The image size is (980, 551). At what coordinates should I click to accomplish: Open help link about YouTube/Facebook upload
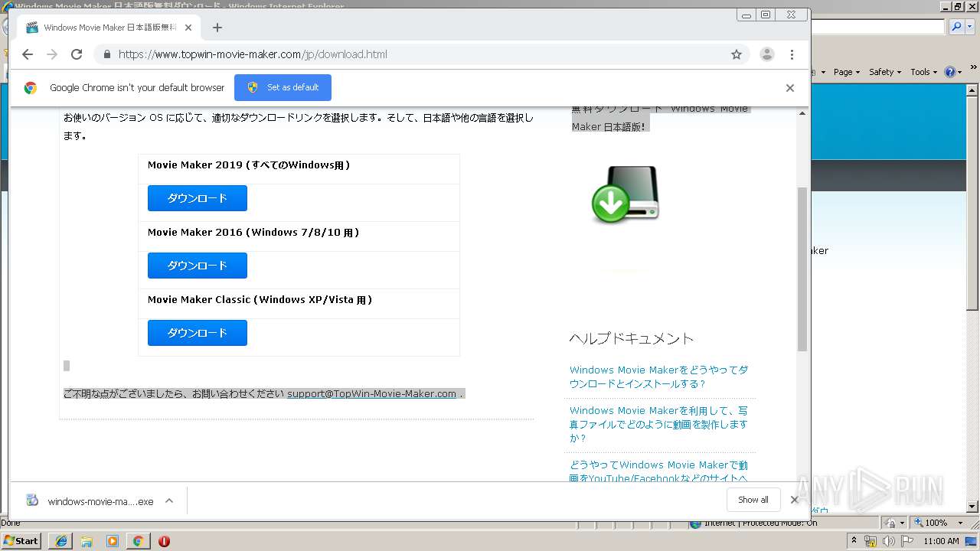point(658,471)
